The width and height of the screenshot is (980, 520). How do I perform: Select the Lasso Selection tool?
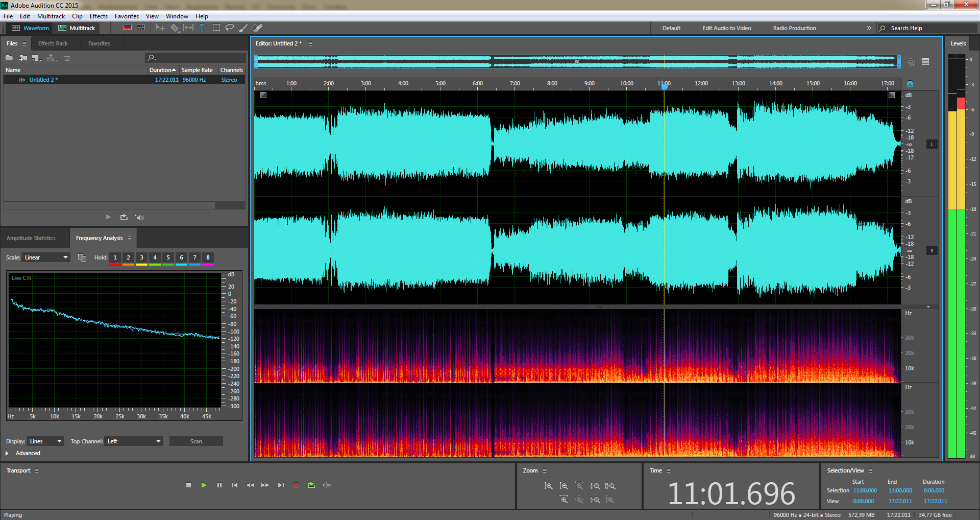tap(230, 28)
